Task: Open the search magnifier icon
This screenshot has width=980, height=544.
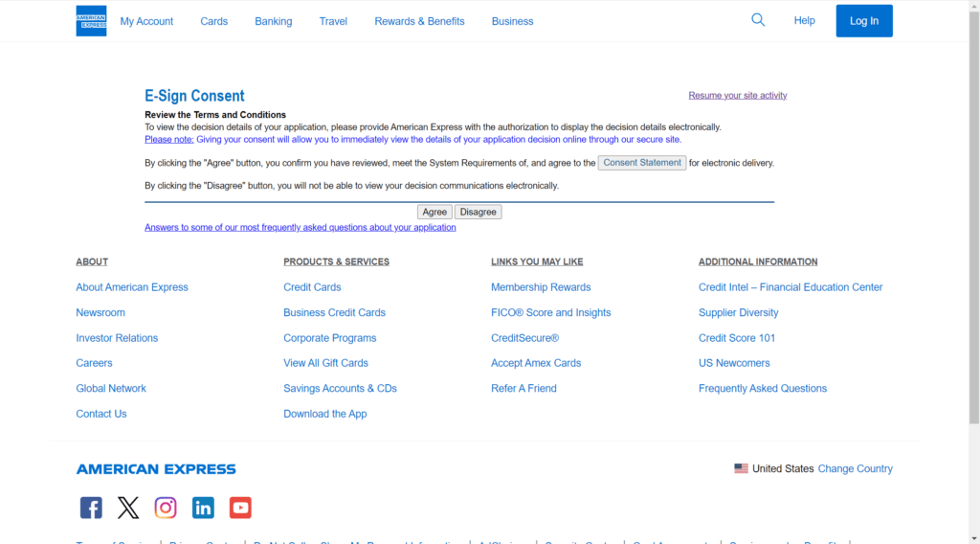Action: [x=758, y=20]
